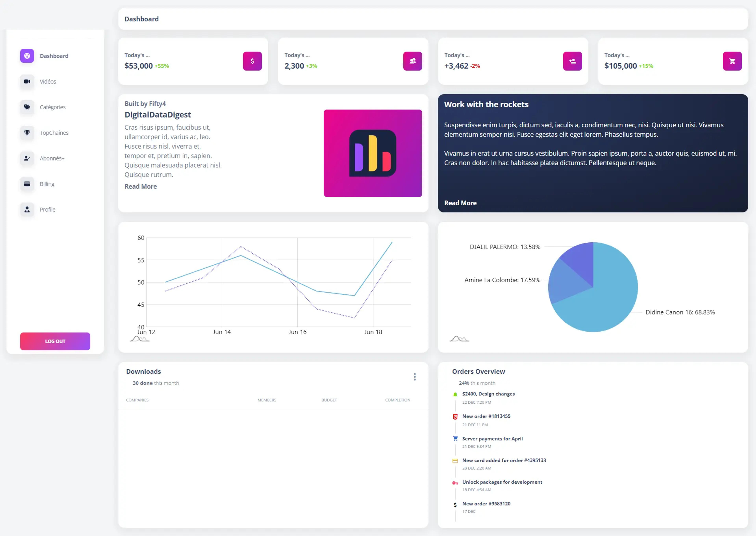Click the Catégories tag icon
756x536 pixels.
(27, 107)
